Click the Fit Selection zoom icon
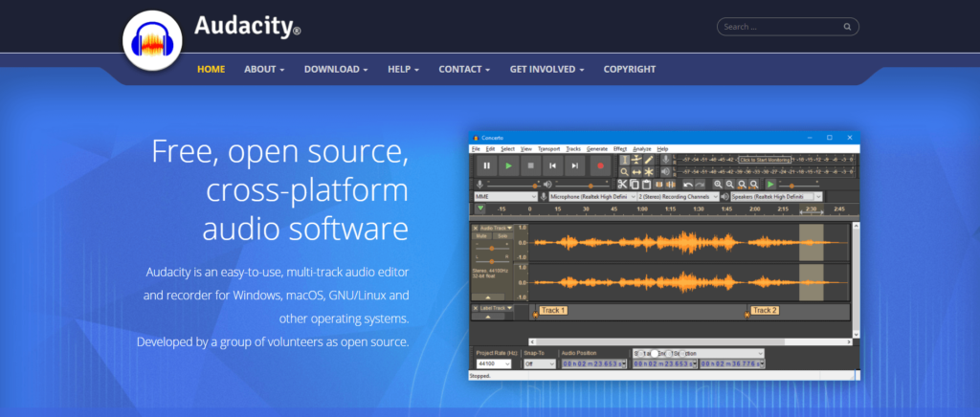The height and width of the screenshot is (417, 980). [742, 185]
